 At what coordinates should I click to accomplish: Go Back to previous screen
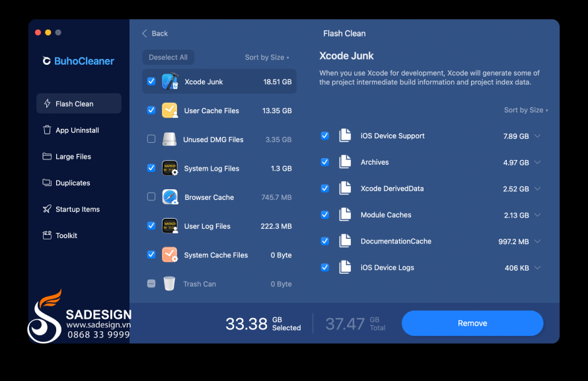point(155,34)
